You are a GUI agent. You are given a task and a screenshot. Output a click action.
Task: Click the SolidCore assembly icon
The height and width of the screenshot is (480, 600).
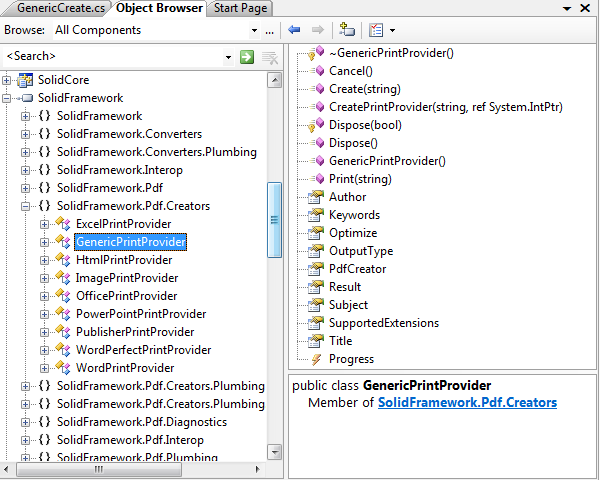[x=25, y=80]
